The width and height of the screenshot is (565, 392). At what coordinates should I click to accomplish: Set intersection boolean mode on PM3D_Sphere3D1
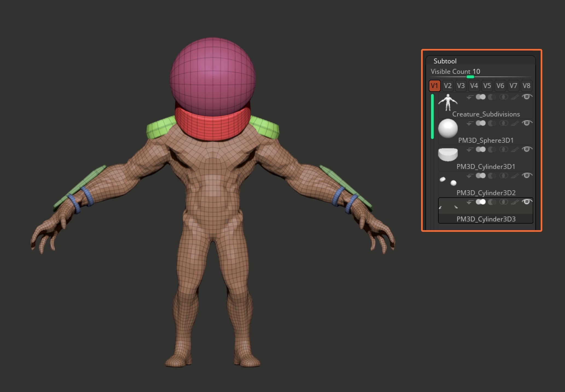point(503,123)
